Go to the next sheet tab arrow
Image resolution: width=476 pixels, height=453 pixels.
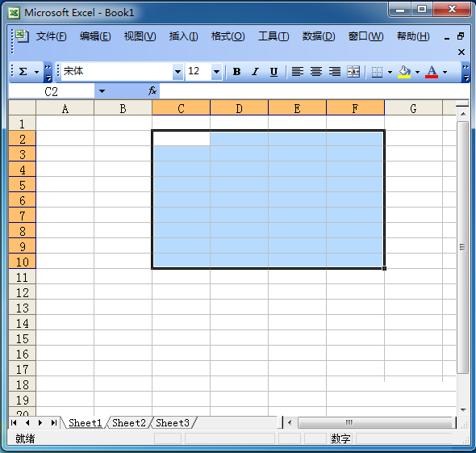pos(40,422)
